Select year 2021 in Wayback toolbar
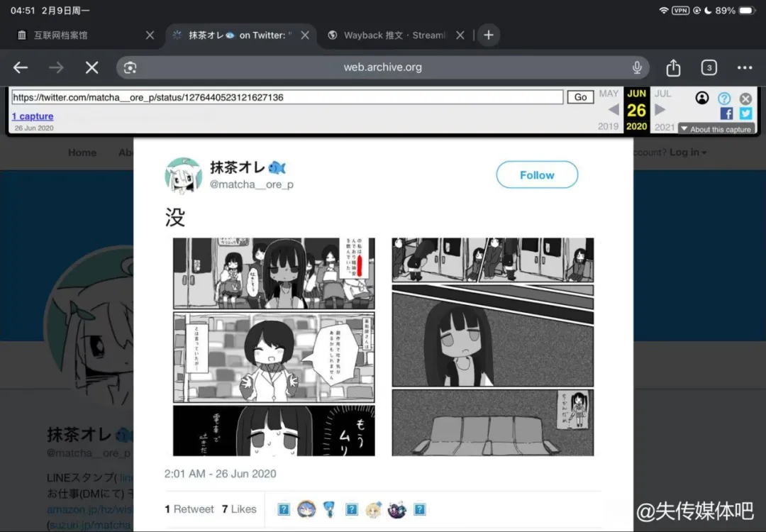766x532 pixels. [665, 127]
